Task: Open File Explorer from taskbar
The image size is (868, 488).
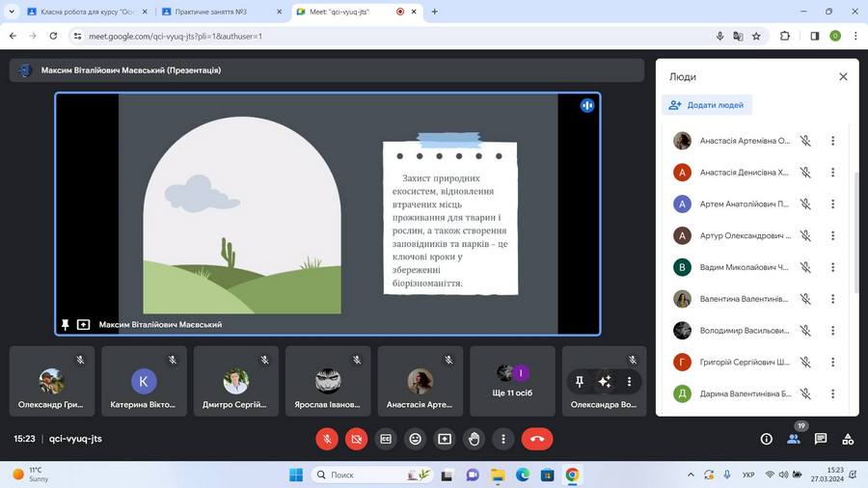Action: pyautogui.click(x=498, y=474)
